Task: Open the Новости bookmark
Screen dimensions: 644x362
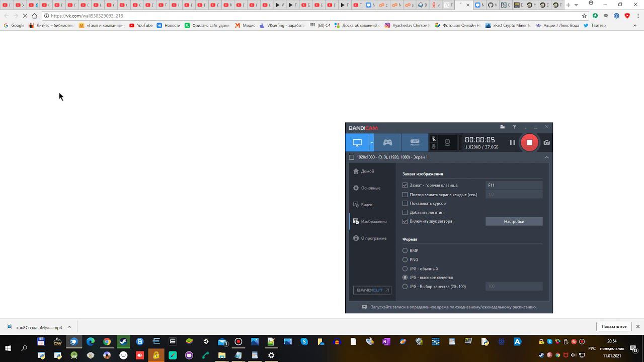Action: tap(169, 25)
